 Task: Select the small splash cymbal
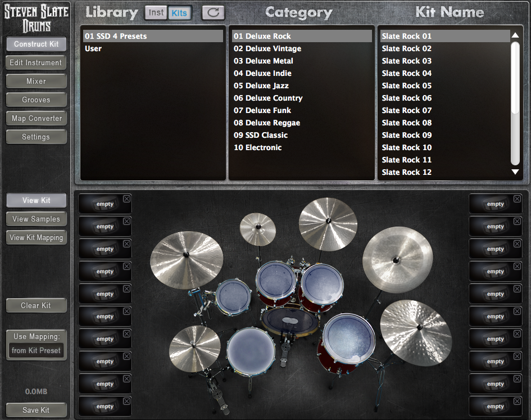coord(258,229)
